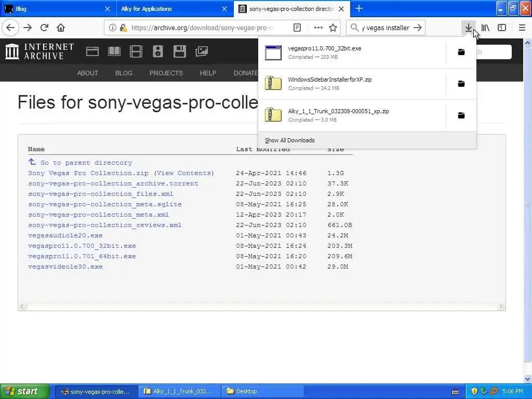Submit search with the arrow button

coord(418,28)
